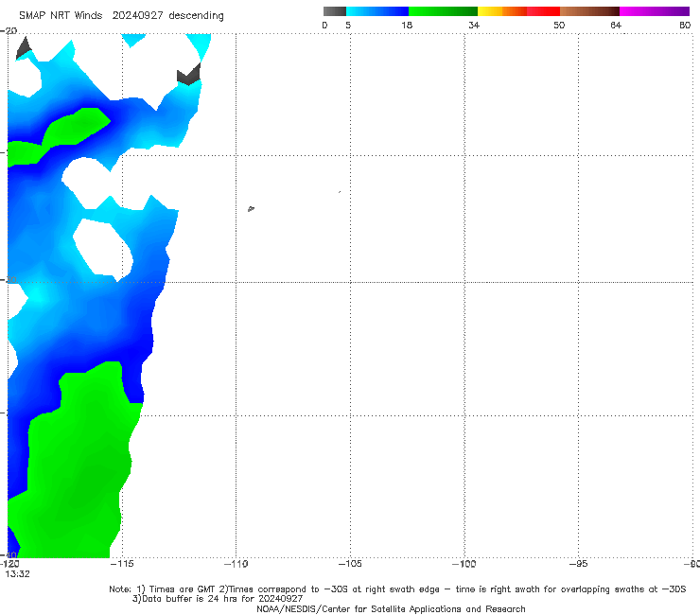This screenshot has width=700, height=615.
Task: Click the small island outline near -110 longitude
Action: point(251,208)
